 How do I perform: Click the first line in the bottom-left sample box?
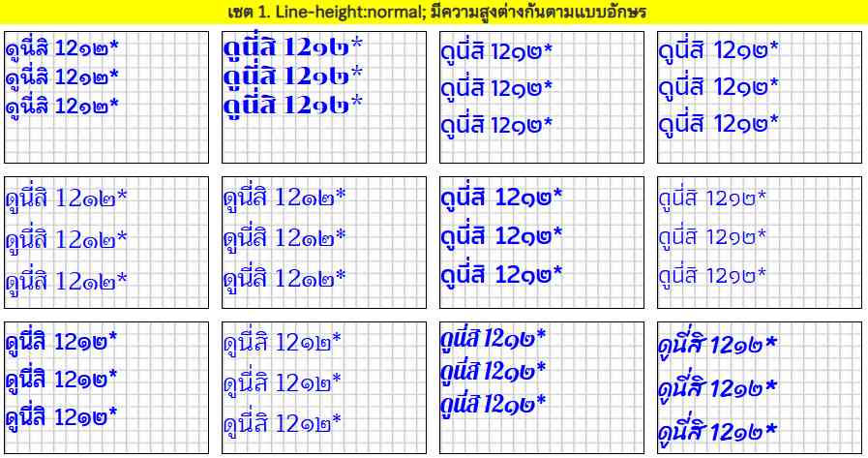62,342
